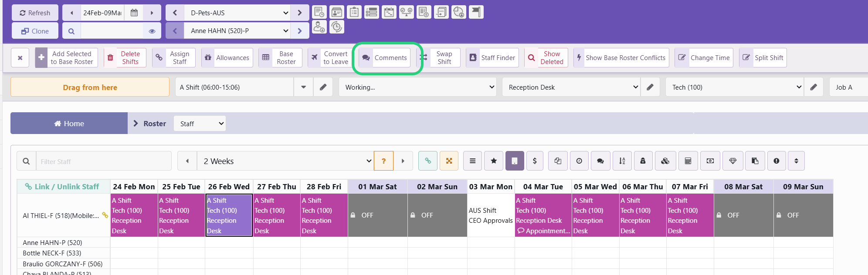Viewport: 868px width, 275px height.
Task: Click the Filter Staff input field
Action: click(104, 161)
